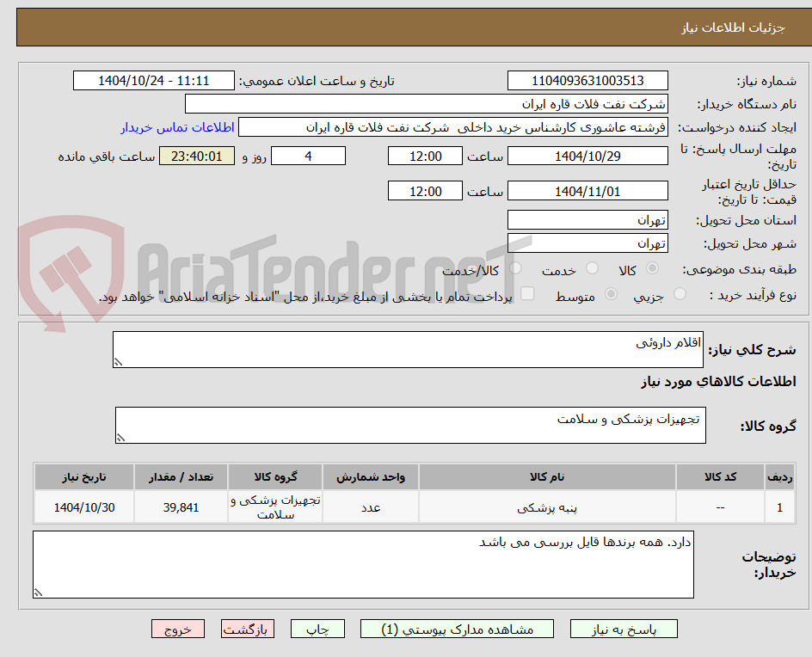Viewport: 812px width, 657px height.
Task: Grab resize handle of شرح کلی نیاز textarea
Action: pos(118,362)
